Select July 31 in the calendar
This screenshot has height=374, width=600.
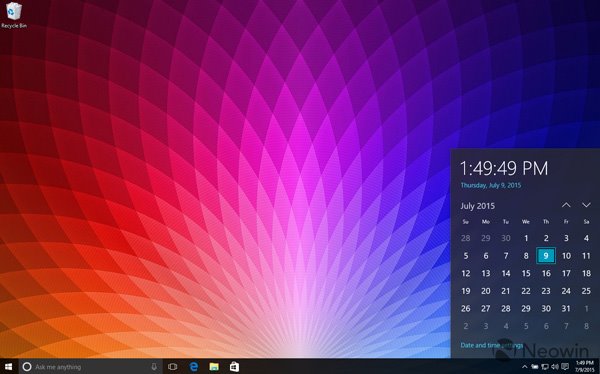pos(566,309)
